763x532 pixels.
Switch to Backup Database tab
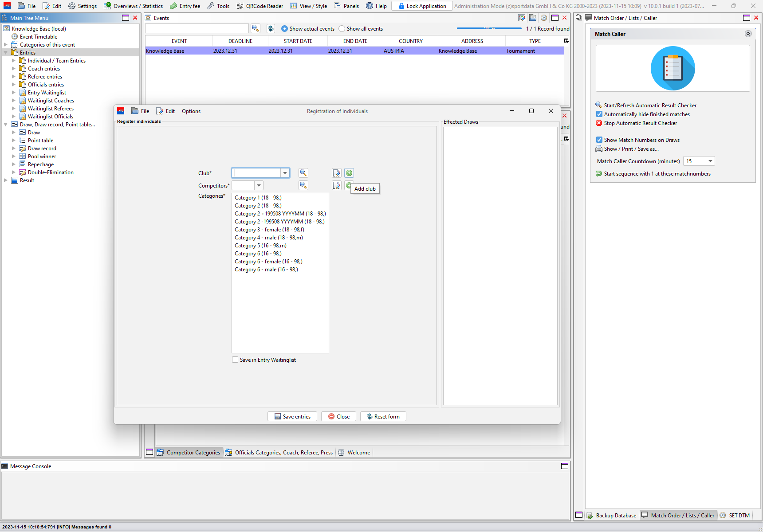[x=611, y=515]
